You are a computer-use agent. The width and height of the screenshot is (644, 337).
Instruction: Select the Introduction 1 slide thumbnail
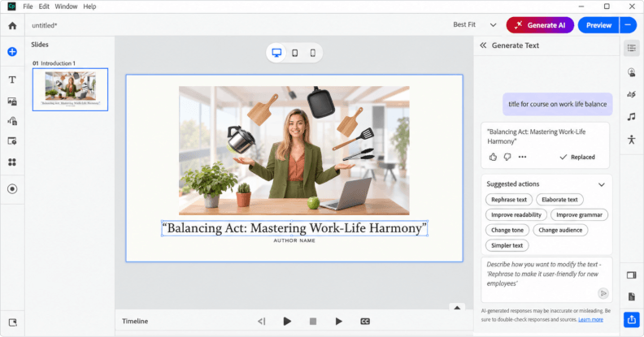(70, 89)
